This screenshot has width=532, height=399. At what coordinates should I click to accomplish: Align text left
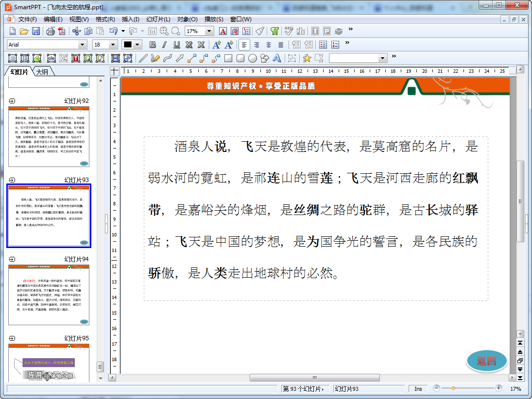(244, 45)
